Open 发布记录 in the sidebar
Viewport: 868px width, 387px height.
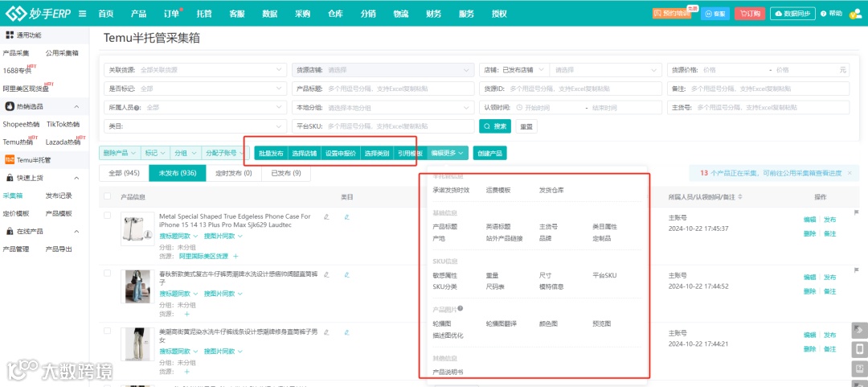59,196
